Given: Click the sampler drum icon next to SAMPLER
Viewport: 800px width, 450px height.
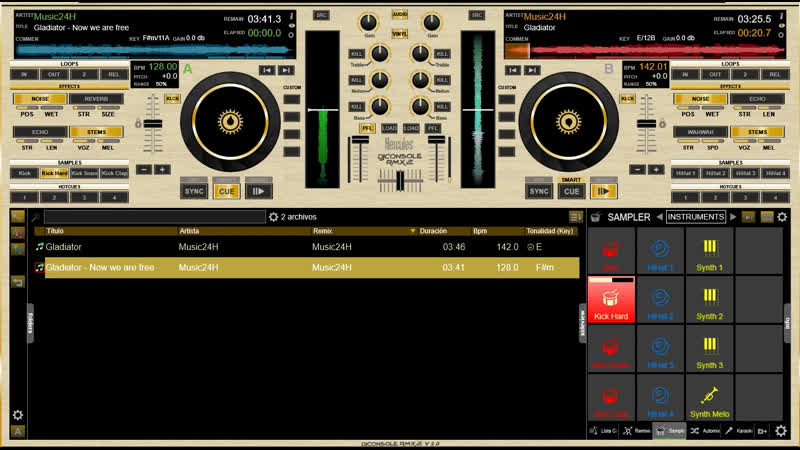Looking at the screenshot, I should [595, 217].
